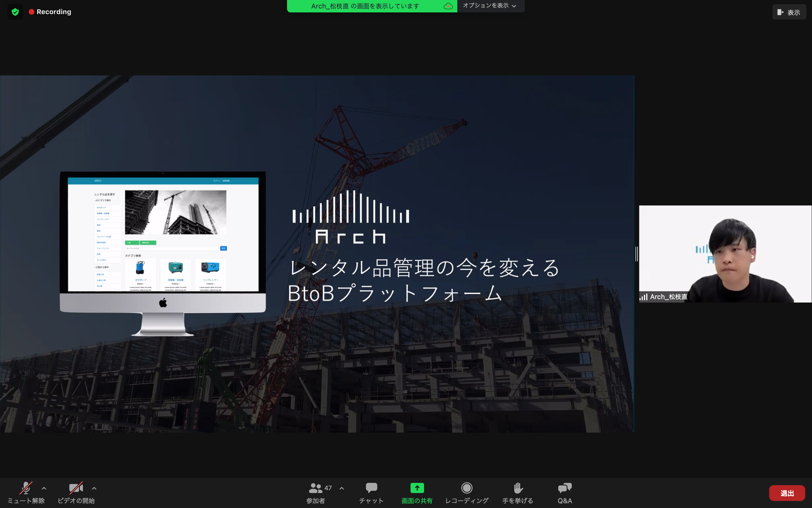Open the Q&A panel
The image size is (812, 508).
pos(565,488)
